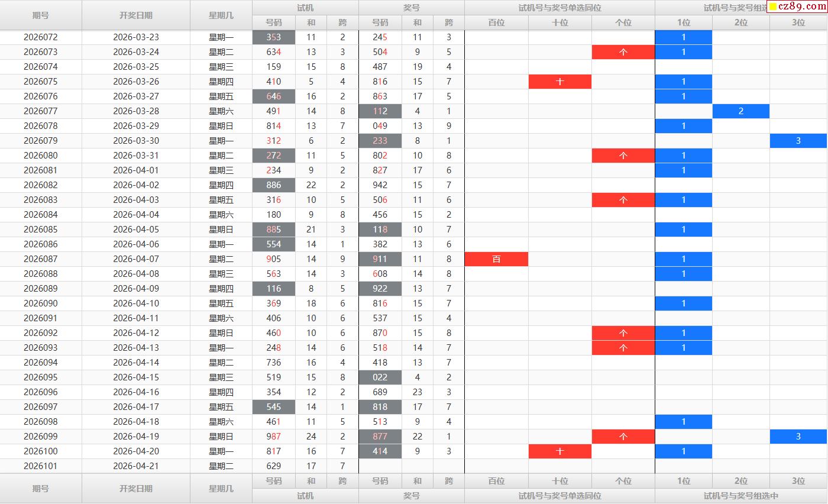Click the 期号 column header at top
Viewport: 828px width, 504px height.
pos(41,15)
